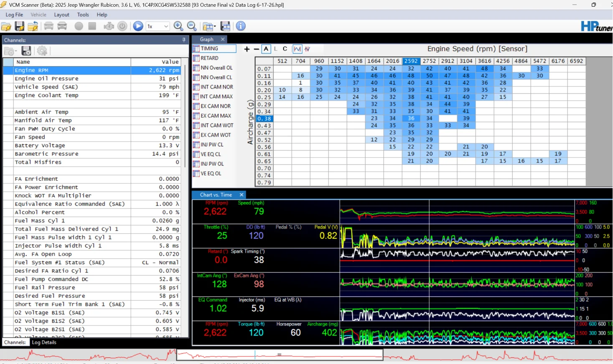
Task: Toggle the A mode button in graph toolbar
Action: pyautogui.click(x=266, y=49)
